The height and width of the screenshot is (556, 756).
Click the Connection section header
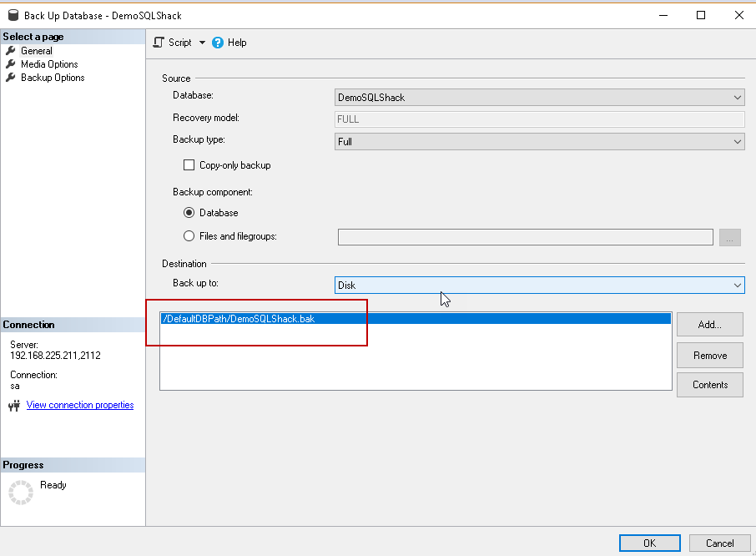pyautogui.click(x=73, y=325)
